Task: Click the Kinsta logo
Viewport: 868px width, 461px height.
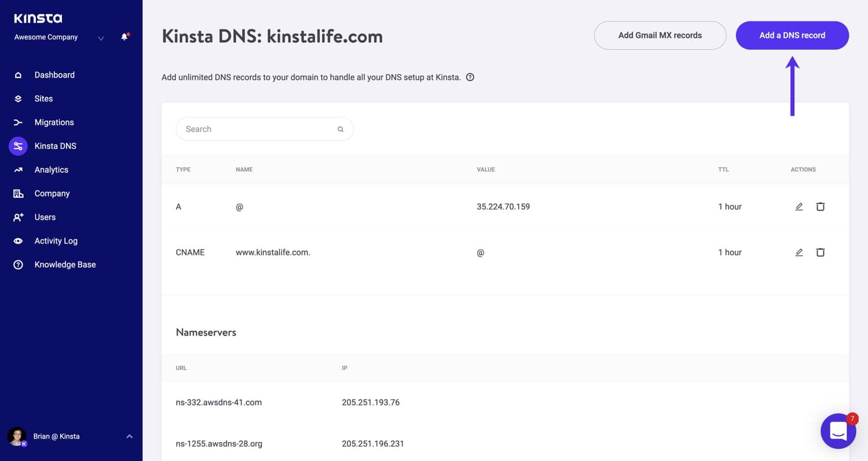Action: point(38,19)
